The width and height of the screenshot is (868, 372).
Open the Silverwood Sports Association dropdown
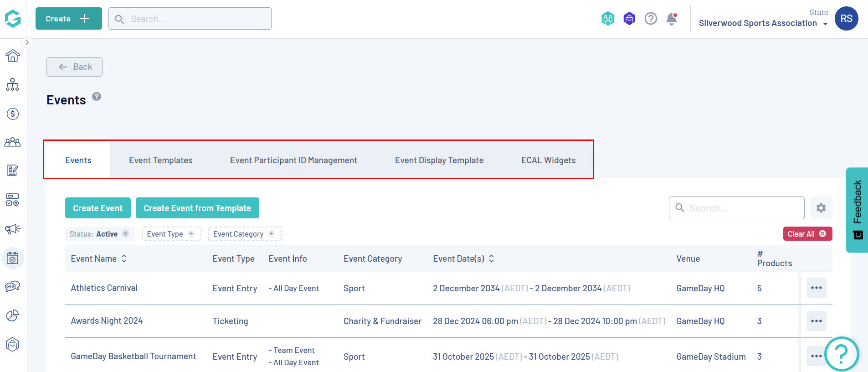pyautogui.click(x=763, y=23)
